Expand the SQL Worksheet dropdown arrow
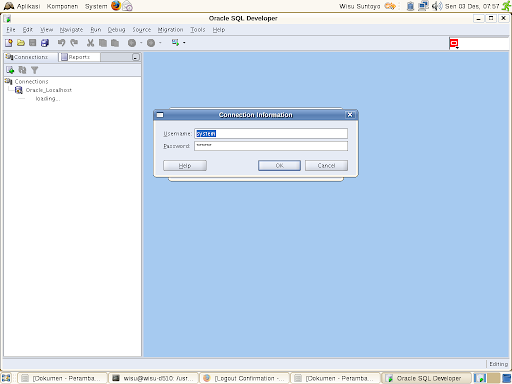The image size is (512, 384). pos(184,43)
